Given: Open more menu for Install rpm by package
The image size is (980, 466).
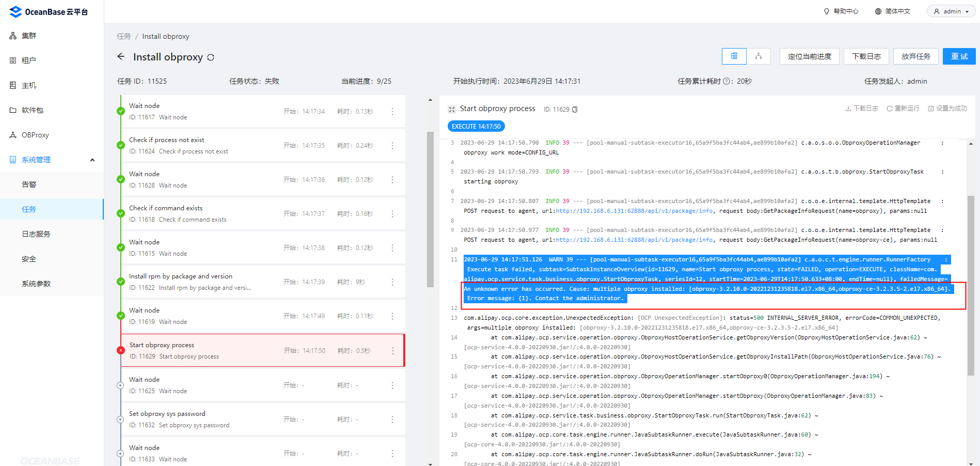Looking at the screenshot, I should (392, 282).
